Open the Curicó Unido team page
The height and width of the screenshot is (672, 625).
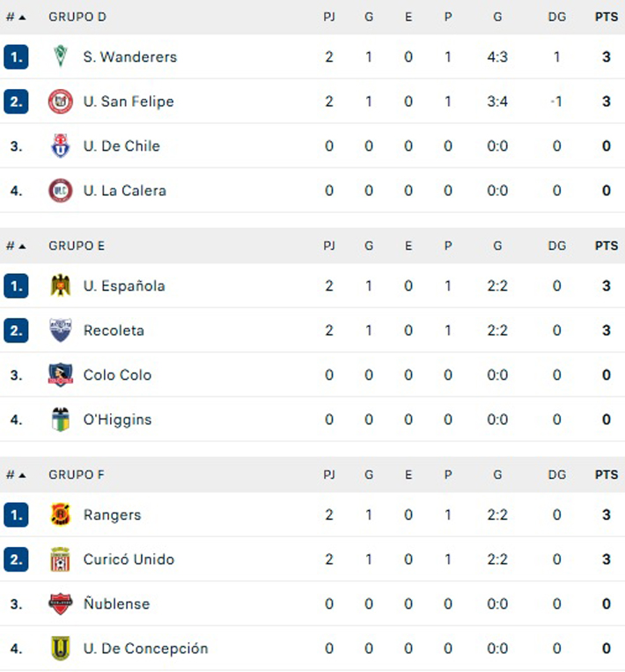tap(129, 559)
